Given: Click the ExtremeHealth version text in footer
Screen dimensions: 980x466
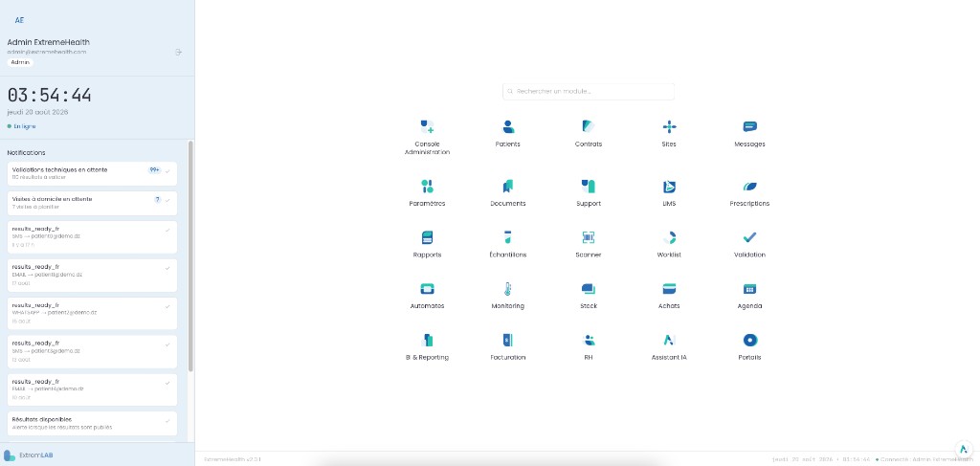Looking at the screenshot, I should [233, 459].
